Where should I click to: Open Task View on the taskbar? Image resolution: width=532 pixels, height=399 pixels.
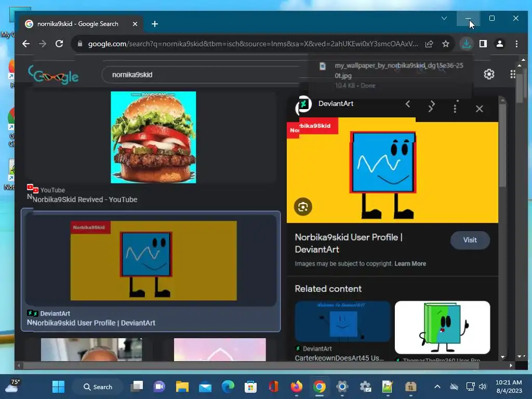point(137,387)
